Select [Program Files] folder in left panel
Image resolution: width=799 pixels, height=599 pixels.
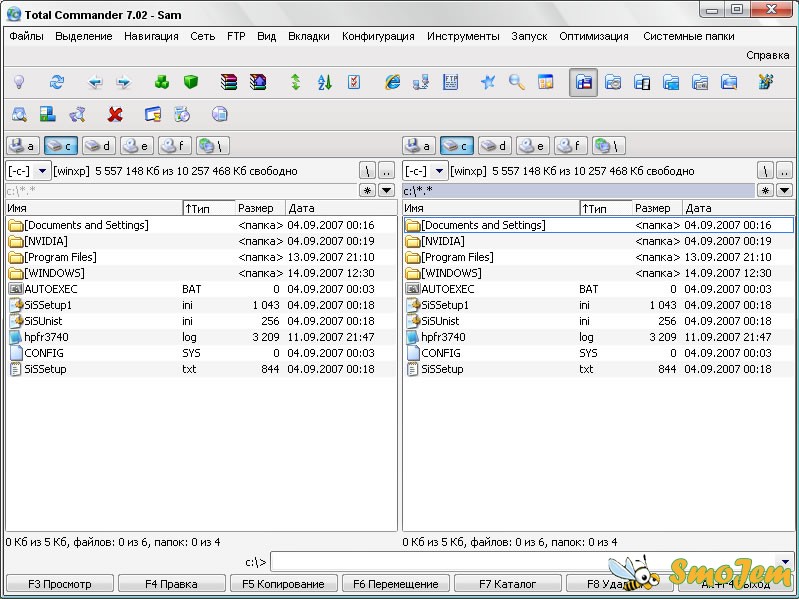(201, 257)
